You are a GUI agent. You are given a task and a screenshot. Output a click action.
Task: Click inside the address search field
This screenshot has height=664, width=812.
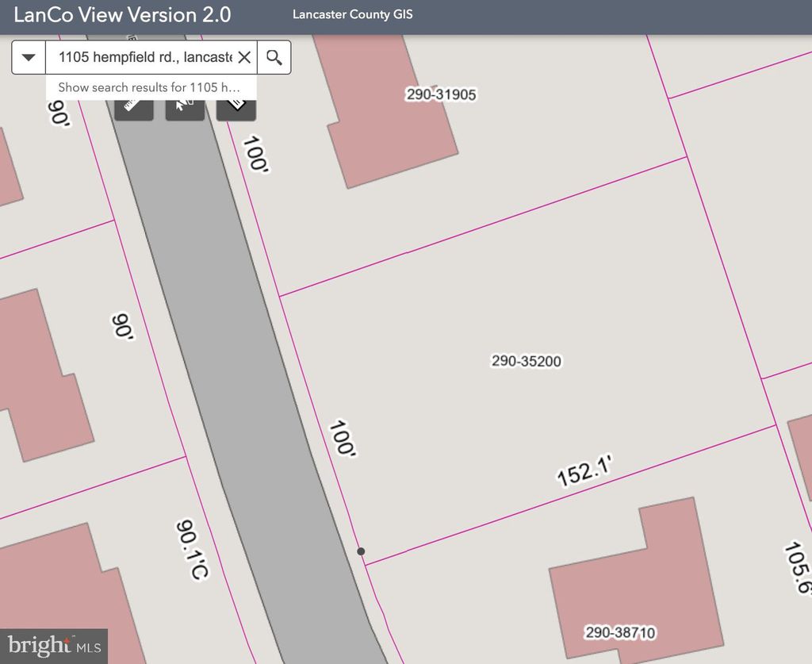143,57
